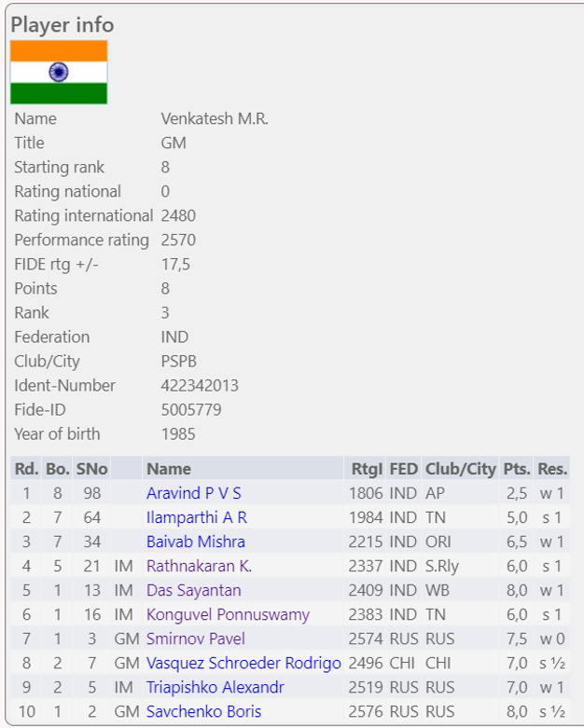Click the Pts. column header

click(516, 469)
